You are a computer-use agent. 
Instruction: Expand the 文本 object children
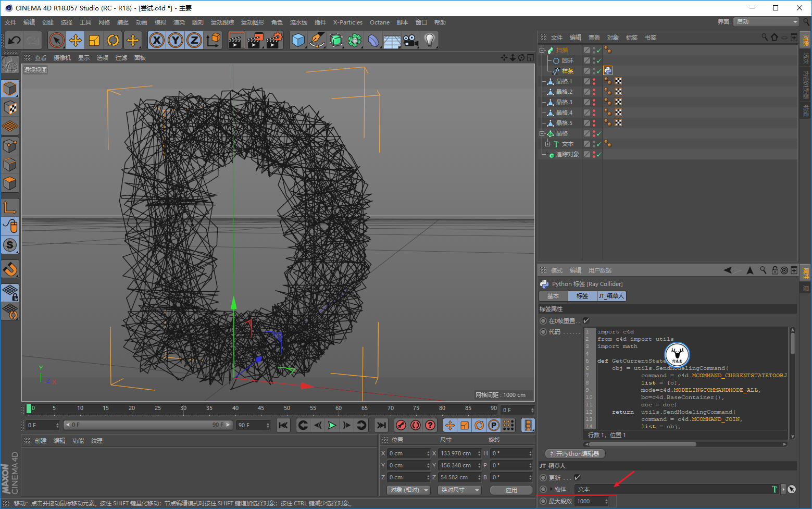pos(548,144)
